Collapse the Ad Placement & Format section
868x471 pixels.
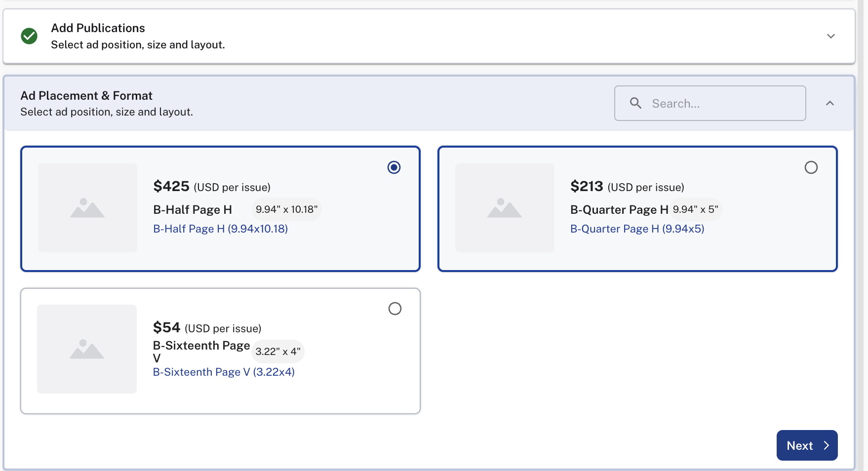click(x=829, y=103)
